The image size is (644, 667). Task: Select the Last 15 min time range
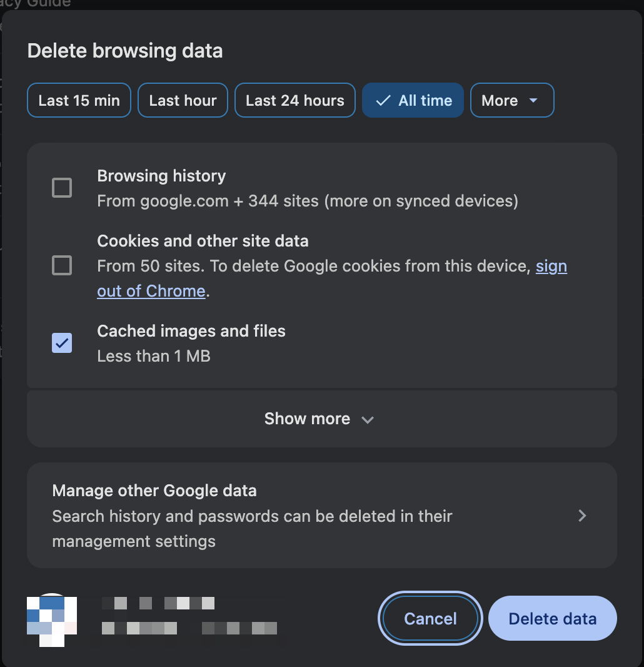tap(79, 101)
